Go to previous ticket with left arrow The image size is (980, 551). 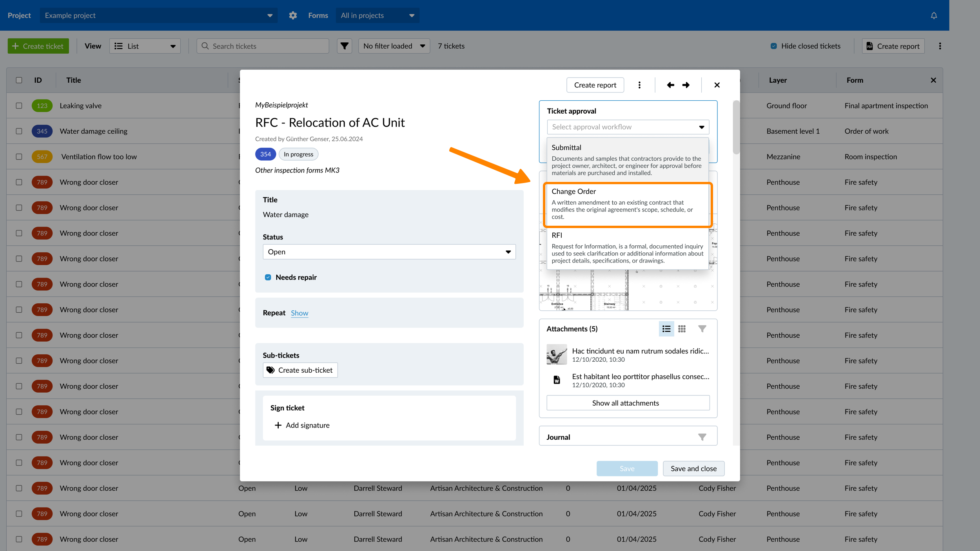[x=670, y=85]
